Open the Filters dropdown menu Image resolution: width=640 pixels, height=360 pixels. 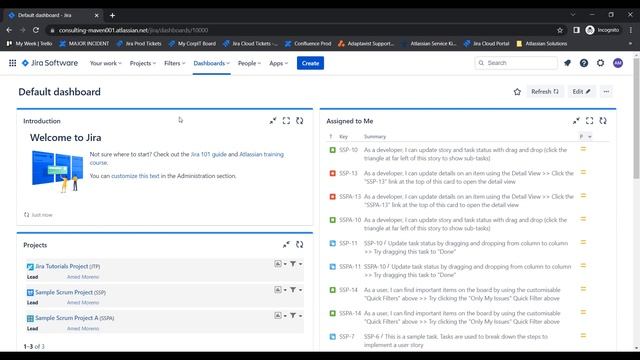[x=174, y=63]
